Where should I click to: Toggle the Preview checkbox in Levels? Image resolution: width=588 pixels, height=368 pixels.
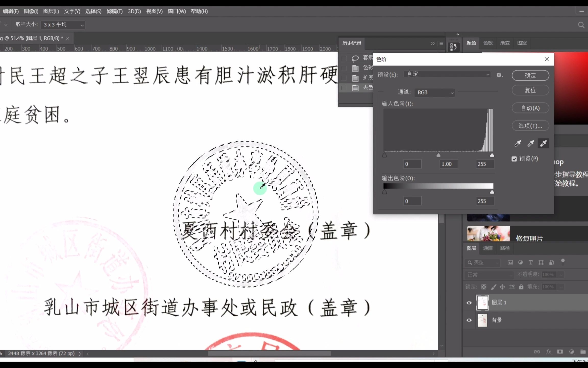tap(514, 159)
